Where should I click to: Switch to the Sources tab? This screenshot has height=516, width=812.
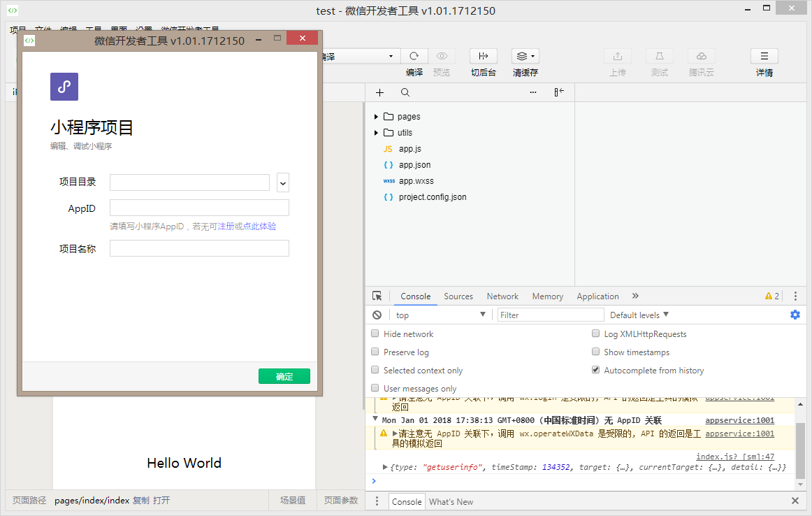(x=458, y=296)
